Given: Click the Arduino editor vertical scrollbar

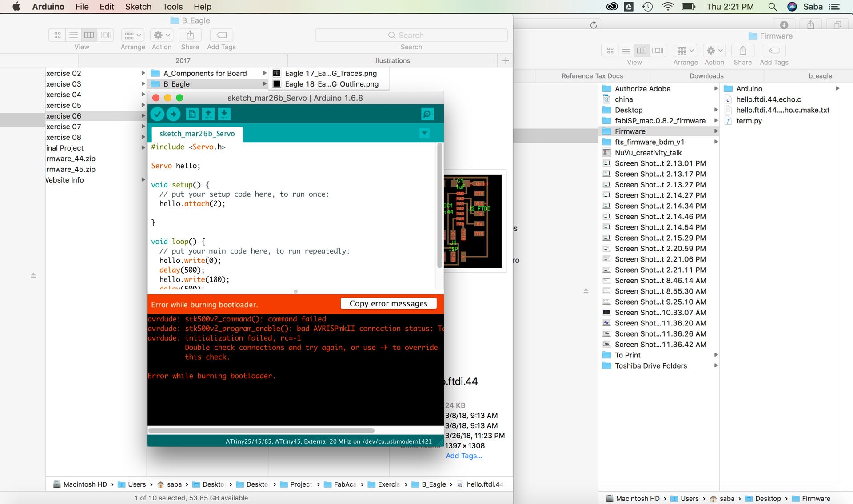Looking at the screenshot, I should point(439,205).
